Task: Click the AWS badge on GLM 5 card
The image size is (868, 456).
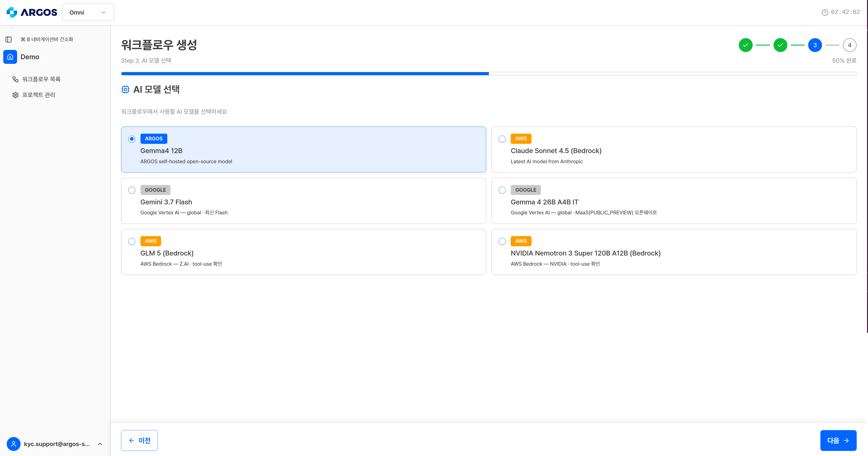Action: coord(151,241)
